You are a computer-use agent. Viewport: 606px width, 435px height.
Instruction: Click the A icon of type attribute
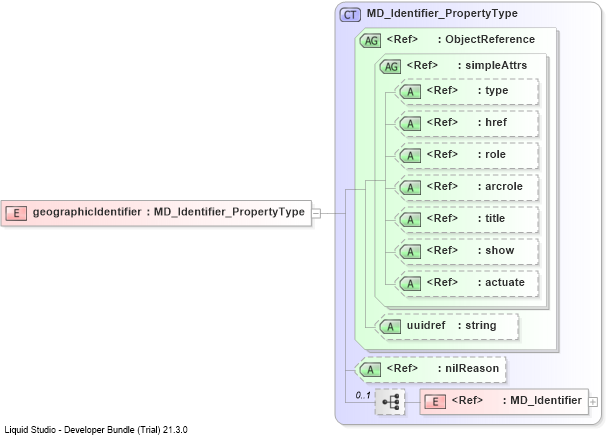410,92
